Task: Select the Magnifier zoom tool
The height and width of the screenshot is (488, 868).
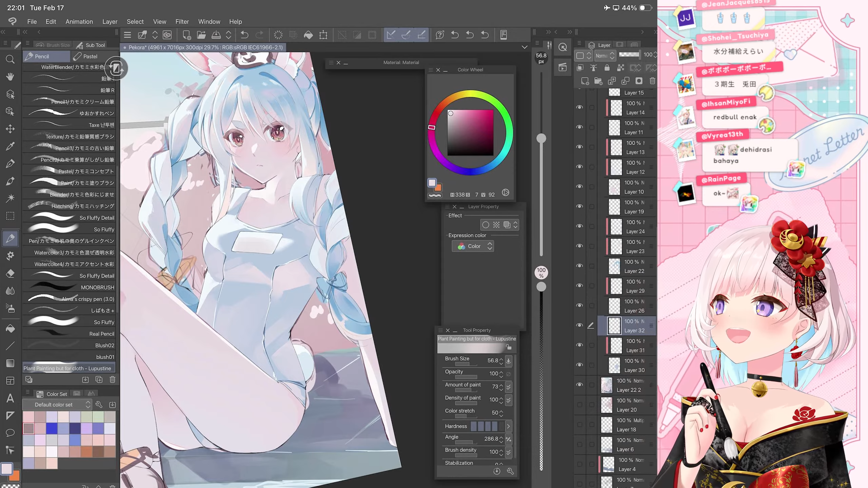Action: (x=10, y=60)
